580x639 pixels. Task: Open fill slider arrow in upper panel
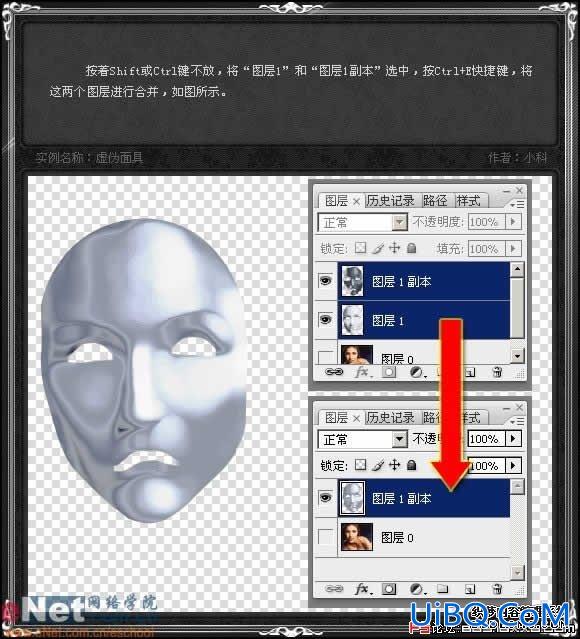pos(513,248)
